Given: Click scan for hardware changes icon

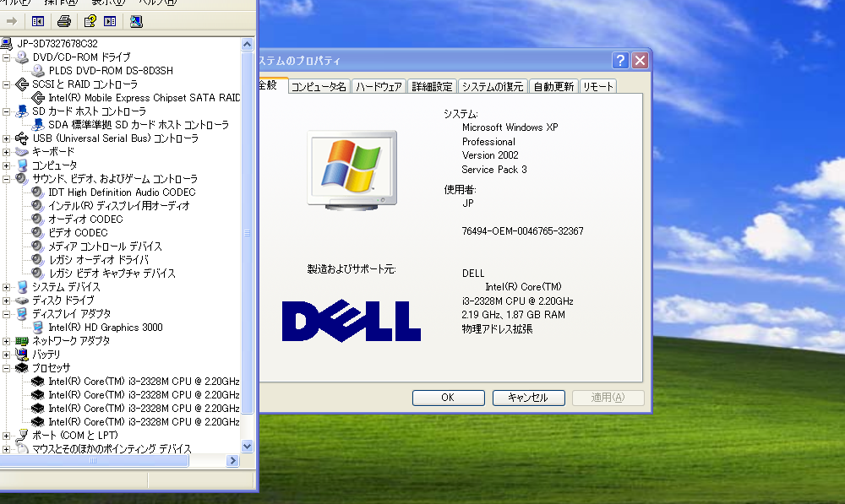Looking at the screenshot, I should (x=136, y=22).
